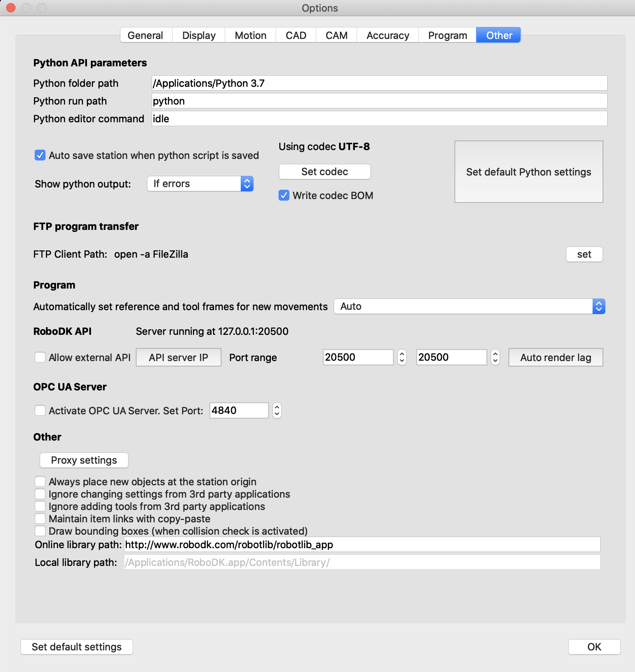This screenshot has width=635, height=672.
Task: Expand the reference and tool frames Auto dropdown
Action: 469,306
